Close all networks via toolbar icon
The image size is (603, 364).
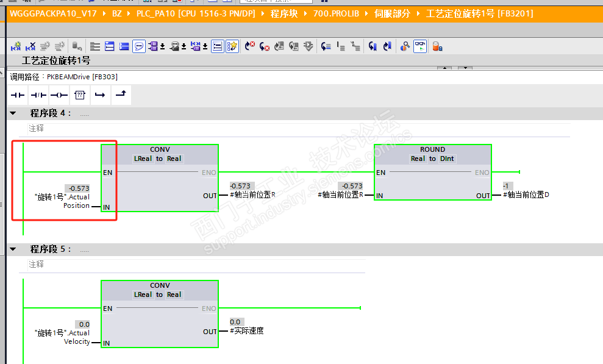tap(124, 46)
